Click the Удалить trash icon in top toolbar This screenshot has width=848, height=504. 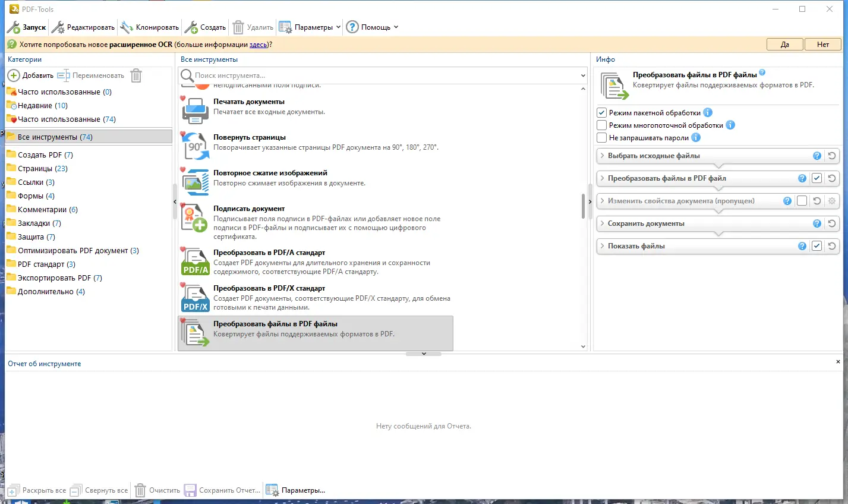click(238, 27)
